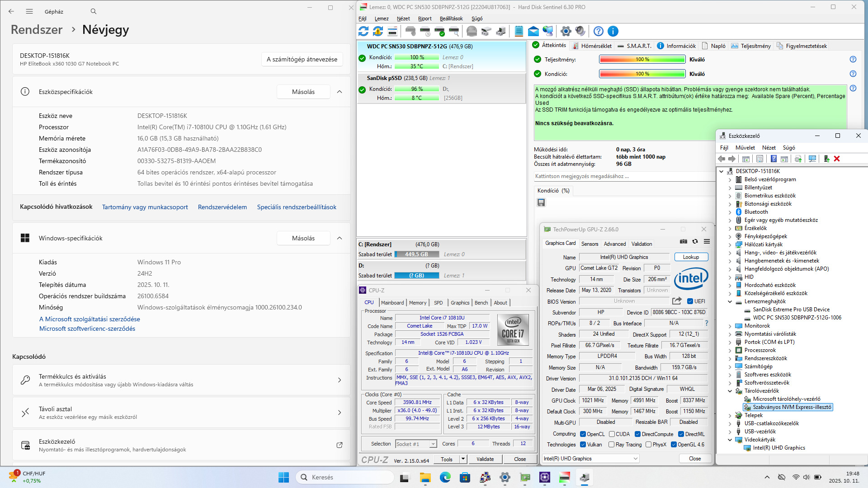
Task: Open the gear configuration icon in Hard Disk Sentinel
Action: [x=566, y=31]
